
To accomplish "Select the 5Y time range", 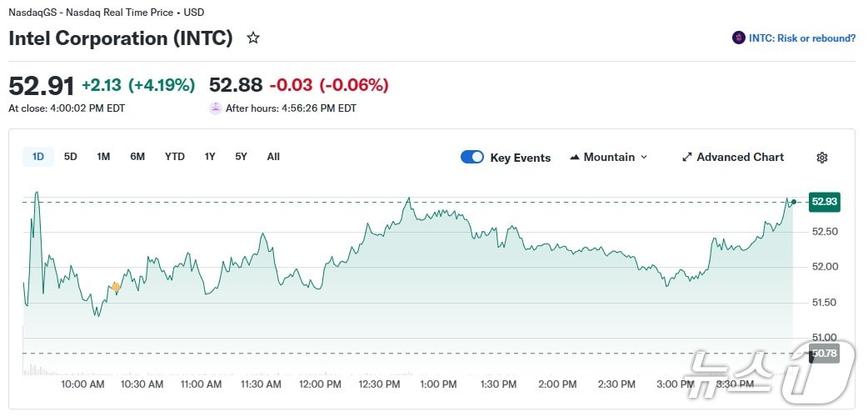I will pos(241,157).
